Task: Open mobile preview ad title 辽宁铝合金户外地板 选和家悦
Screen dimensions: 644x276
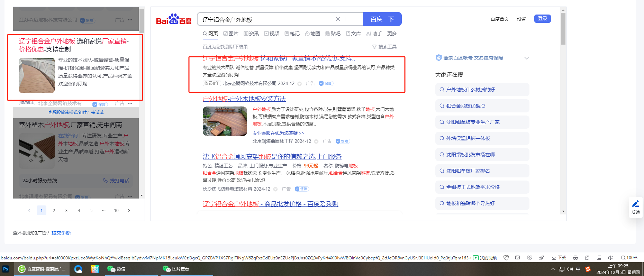Action: pyautogui.click(x=74, y=45)
